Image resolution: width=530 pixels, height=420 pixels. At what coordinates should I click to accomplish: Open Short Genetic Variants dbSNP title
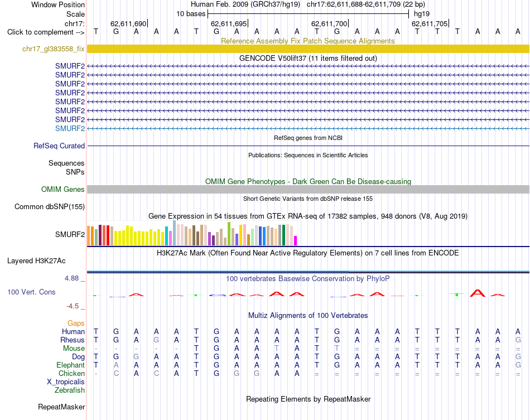[308, 199]
